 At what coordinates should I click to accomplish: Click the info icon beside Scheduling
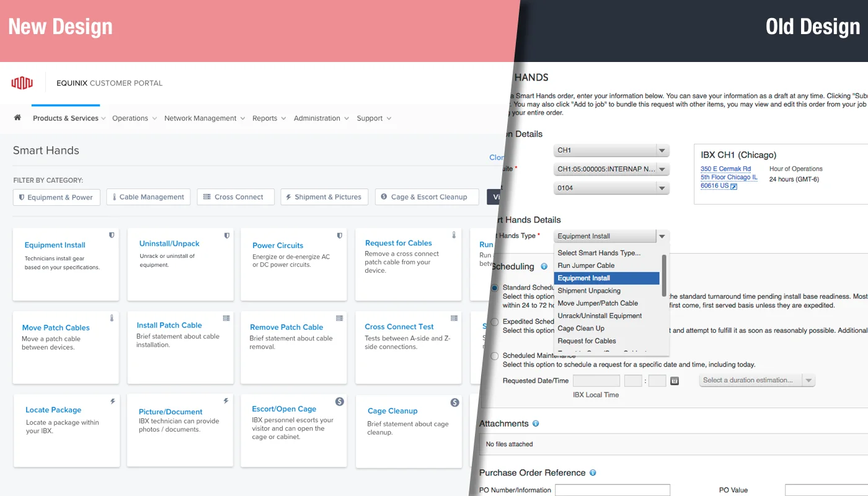[x=544, y=267]
